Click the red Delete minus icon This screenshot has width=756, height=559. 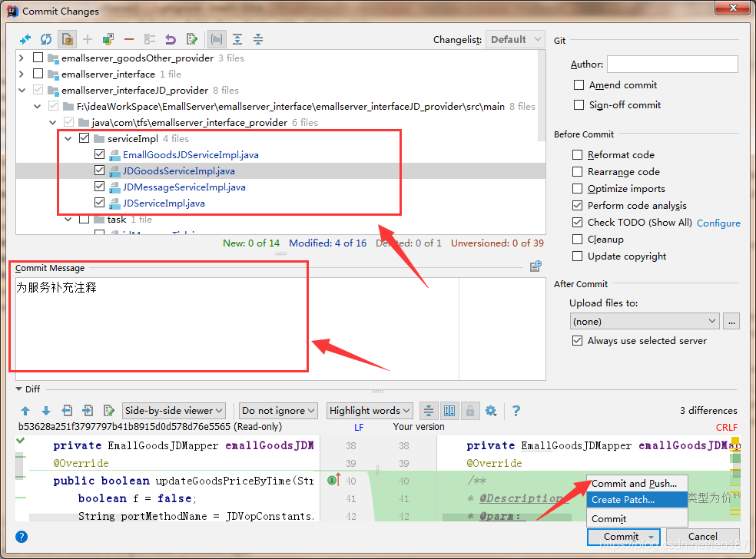pos(129,39)
